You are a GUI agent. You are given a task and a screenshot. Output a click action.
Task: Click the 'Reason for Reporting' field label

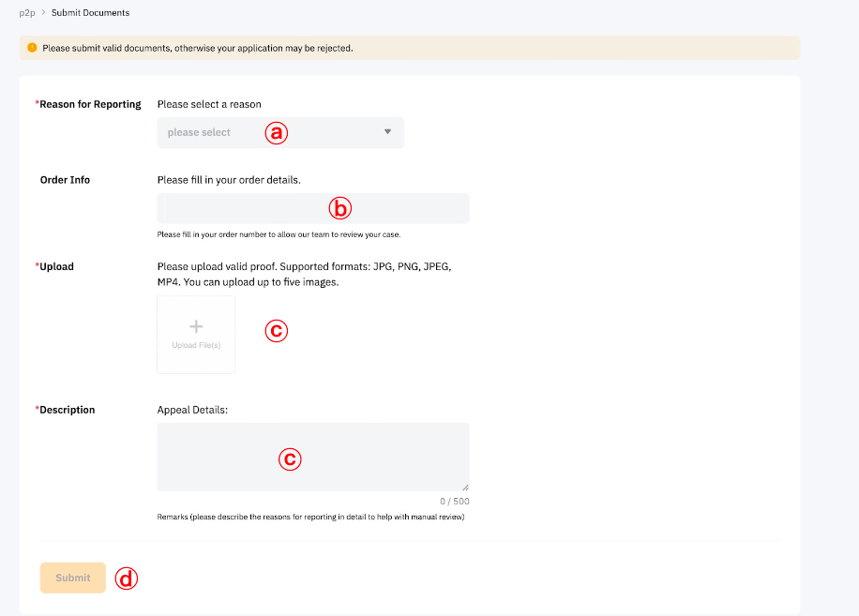90,104
